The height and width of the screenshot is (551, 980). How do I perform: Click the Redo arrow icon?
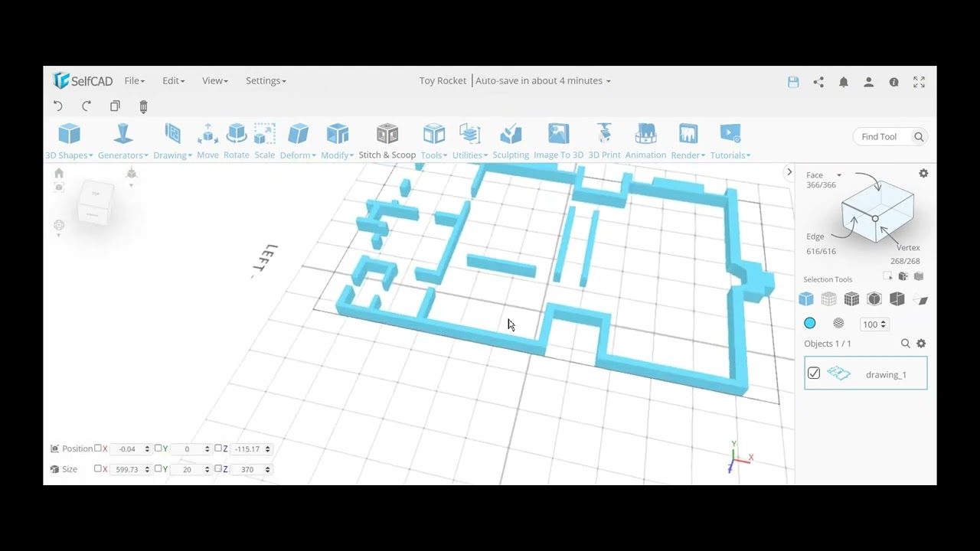tap(87, 106)
